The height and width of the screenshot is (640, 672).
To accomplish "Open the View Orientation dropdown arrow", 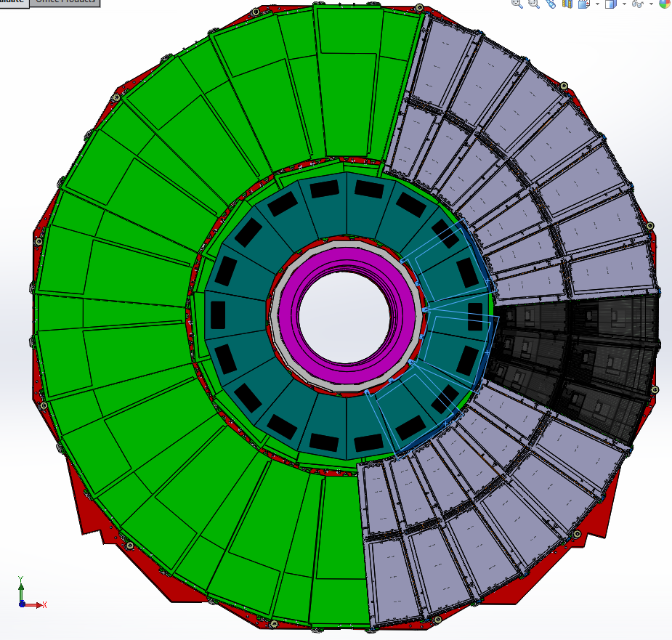I will [x=597, y=4].
